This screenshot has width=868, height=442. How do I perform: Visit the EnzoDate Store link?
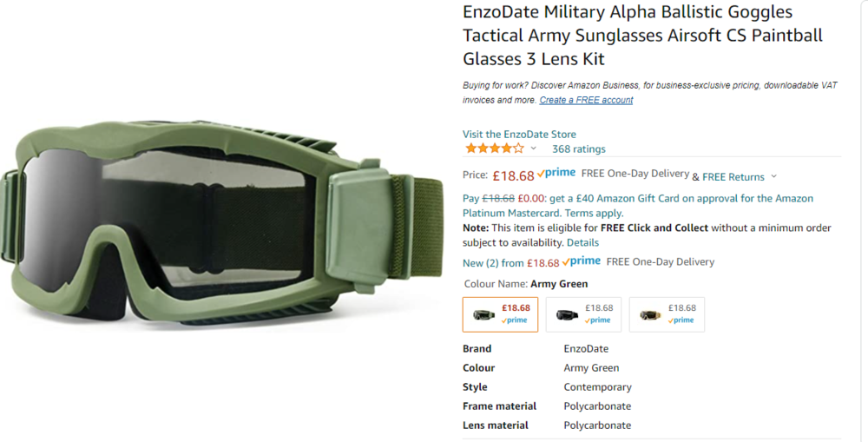pyautogui.click(x=519, y=134)
